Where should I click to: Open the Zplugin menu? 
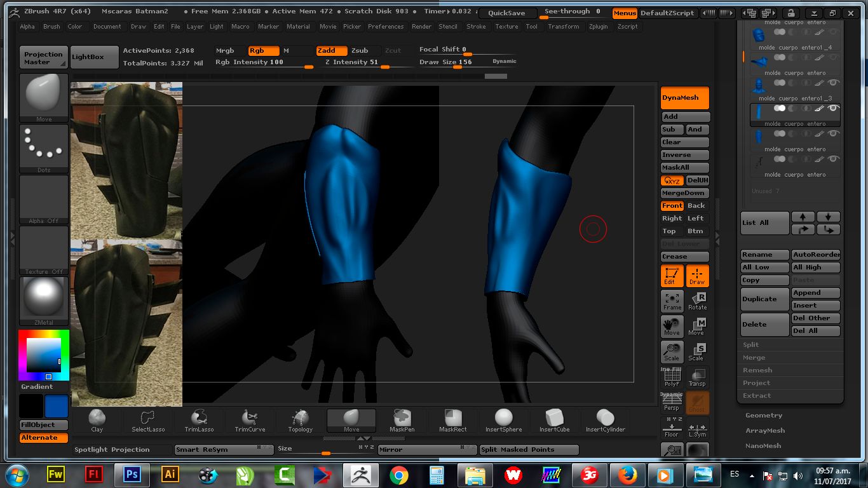pos(598,27)
